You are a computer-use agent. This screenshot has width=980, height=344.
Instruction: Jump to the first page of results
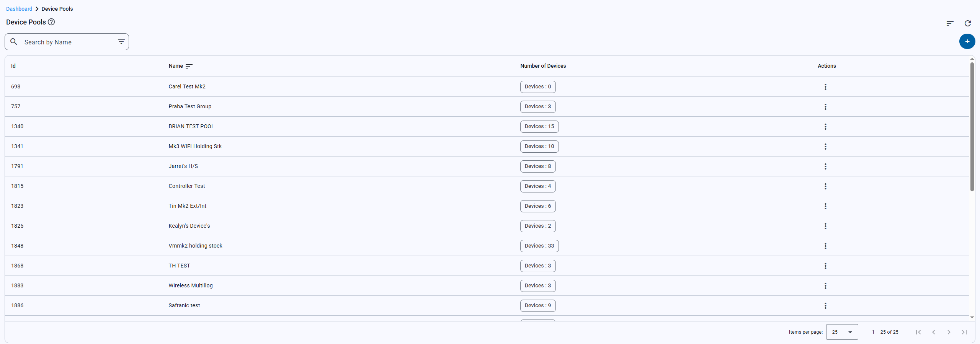click(x=918, y=332)
